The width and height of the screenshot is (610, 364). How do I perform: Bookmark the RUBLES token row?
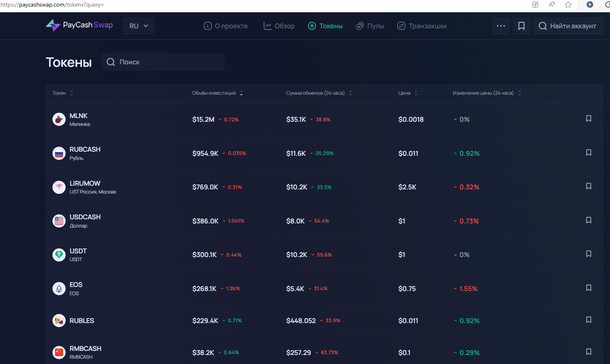(589, 320)
